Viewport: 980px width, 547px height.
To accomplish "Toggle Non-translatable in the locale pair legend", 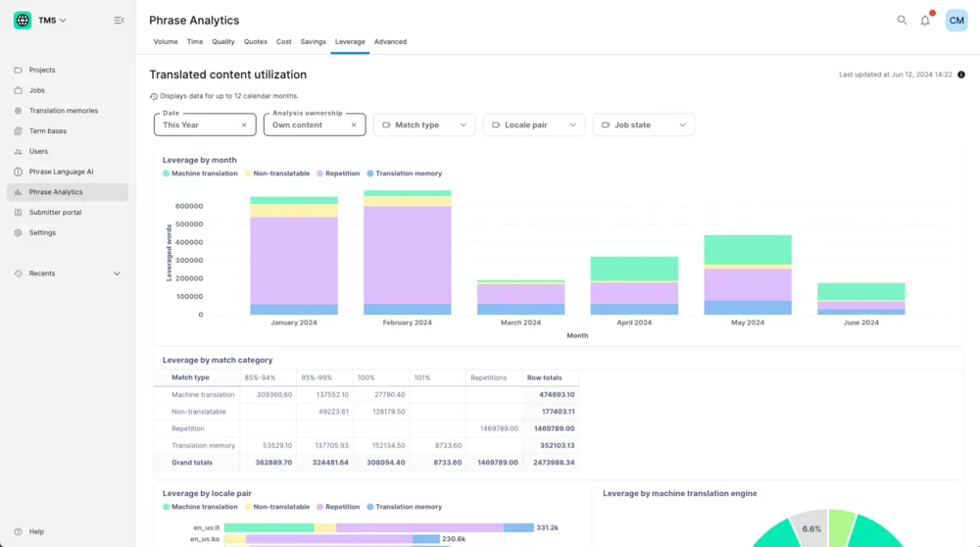I will (277, 507).
